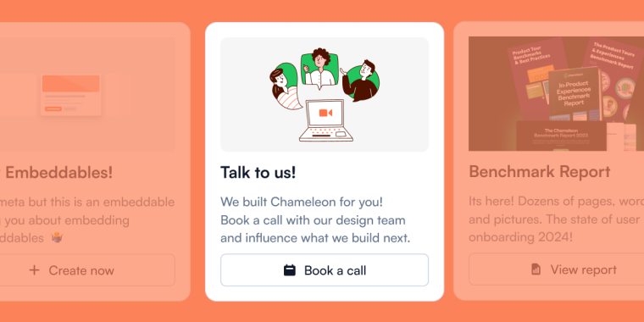This screenshot has width=644, height=322.
Task: Click the woman in striped shirt bubble
Action: click(x=285, y=86)
